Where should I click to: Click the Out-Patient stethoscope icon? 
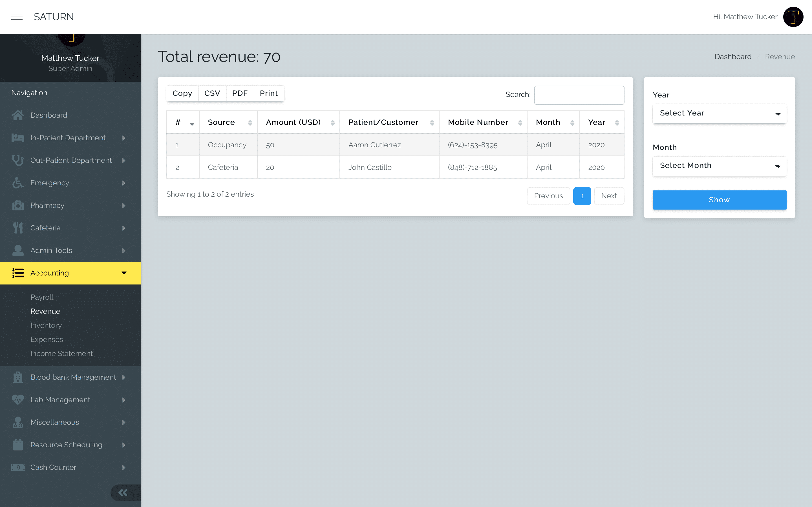point(18,160)
